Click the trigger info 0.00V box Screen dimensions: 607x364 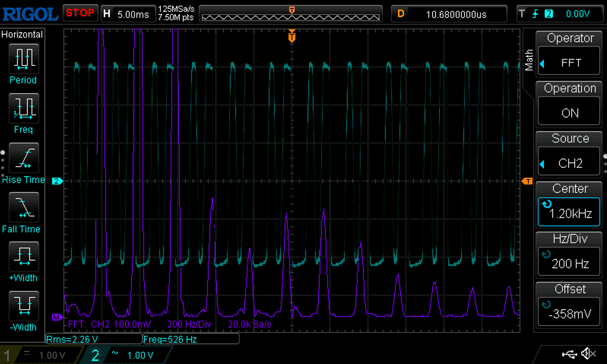pos(559,14)
